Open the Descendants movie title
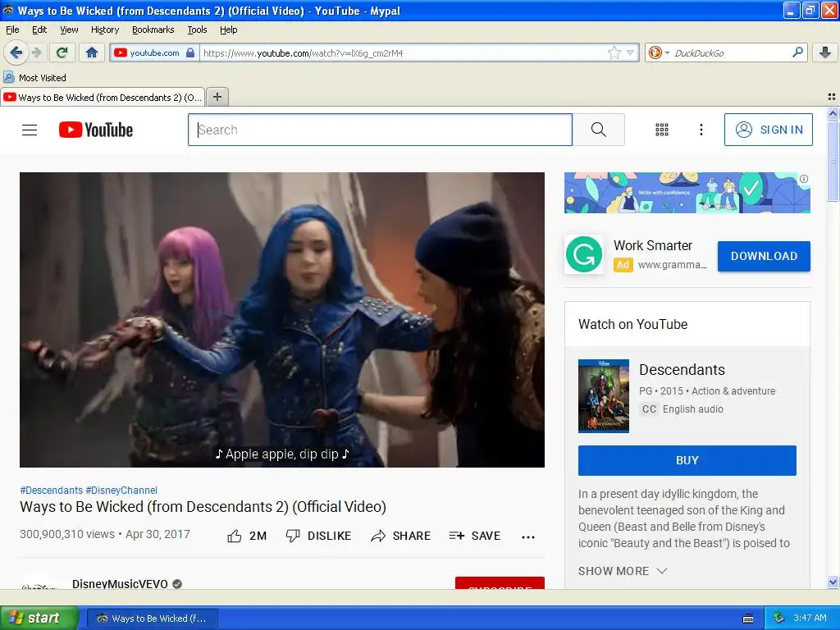This screenshot has height=630, width=840. click(x=682, y=370)
